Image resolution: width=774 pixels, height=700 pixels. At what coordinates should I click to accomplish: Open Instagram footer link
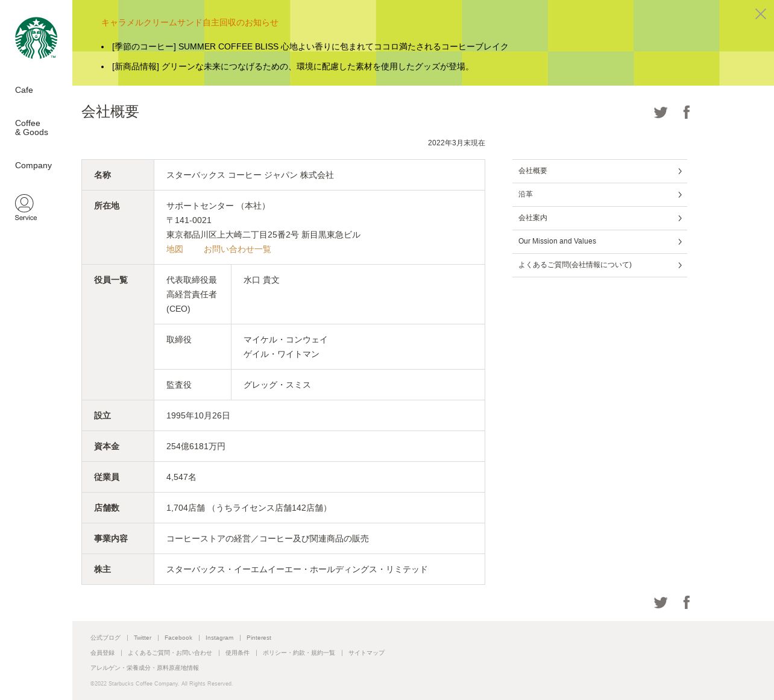(219, 638)
